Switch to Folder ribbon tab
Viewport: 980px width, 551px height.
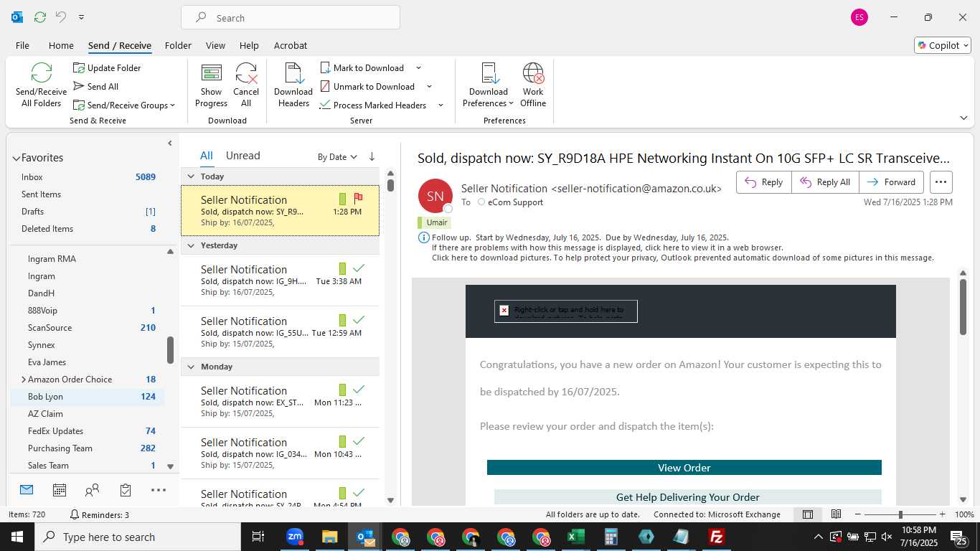coord(178,45)
